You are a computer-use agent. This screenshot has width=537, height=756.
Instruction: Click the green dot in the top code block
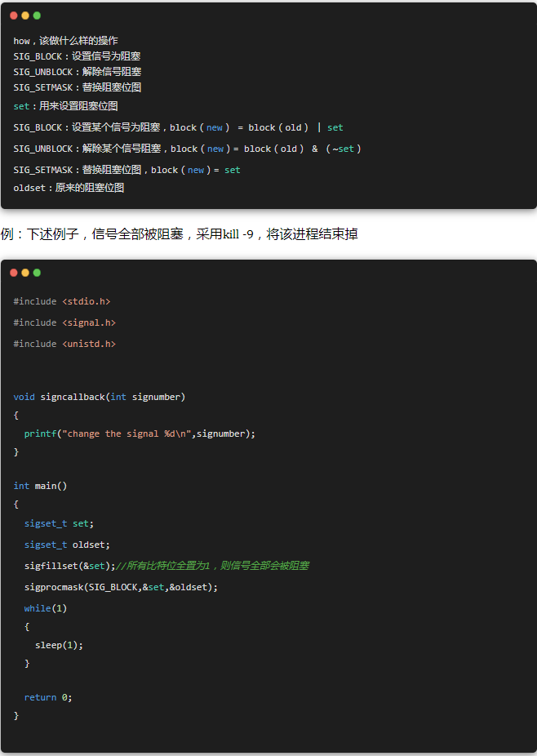37,16
